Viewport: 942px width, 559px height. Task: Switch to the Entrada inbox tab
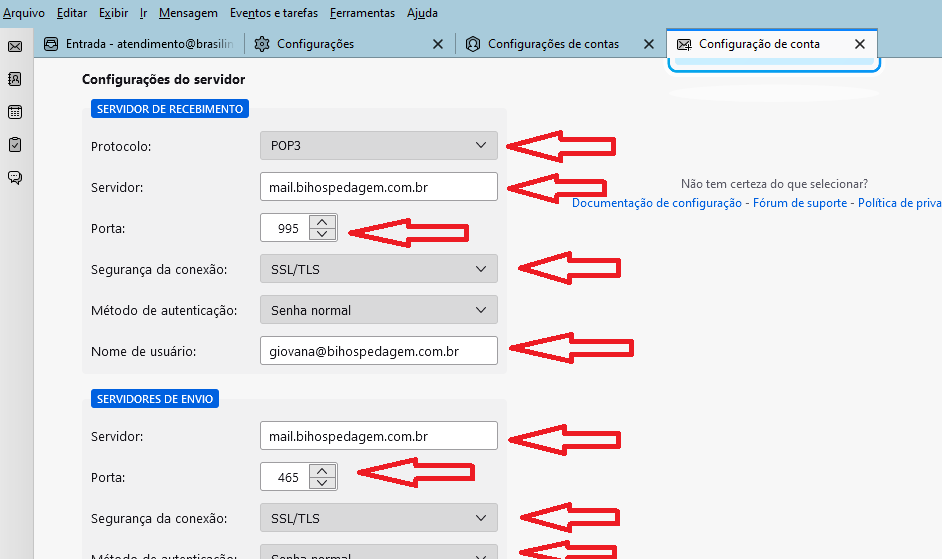pyautogui.click(x=139, y=44)
